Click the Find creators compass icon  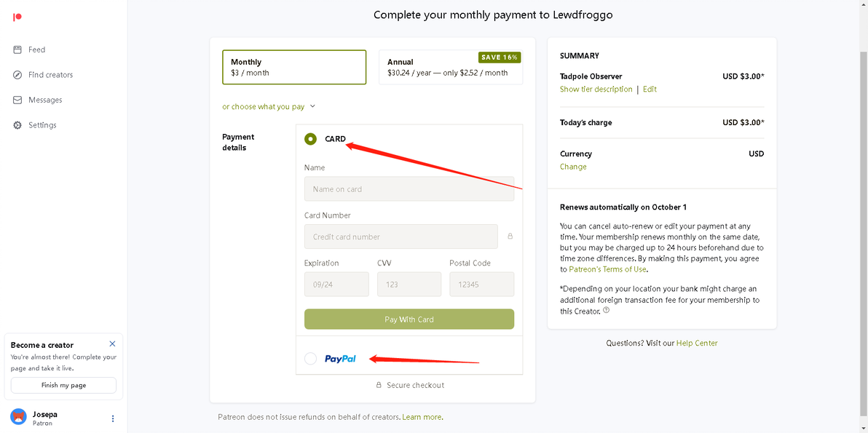[17, 75]
